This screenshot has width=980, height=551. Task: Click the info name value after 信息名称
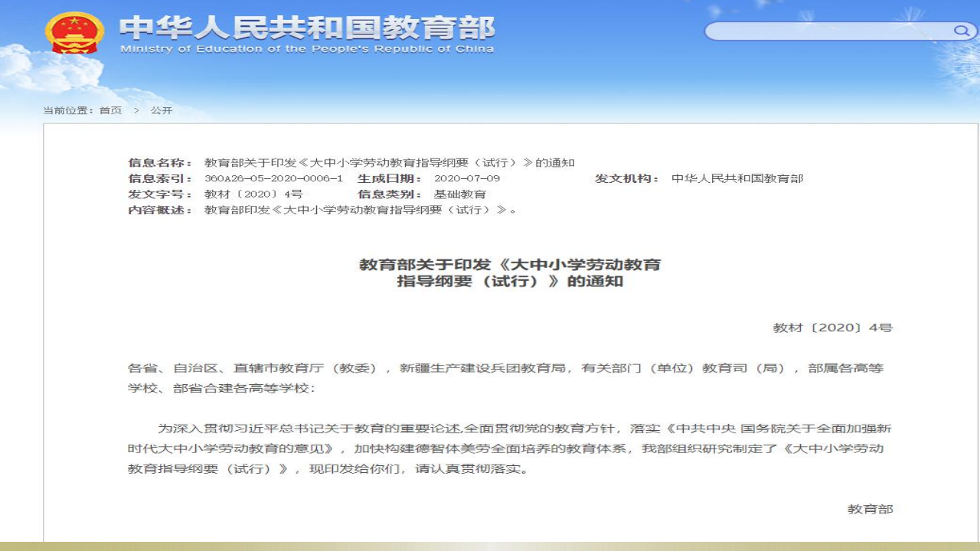pyautogui.click(x=390, y=163)
